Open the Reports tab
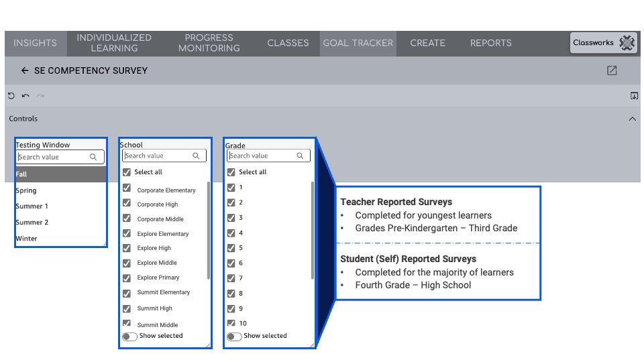Viewport: 644px width, 362px height. point(491,43)
